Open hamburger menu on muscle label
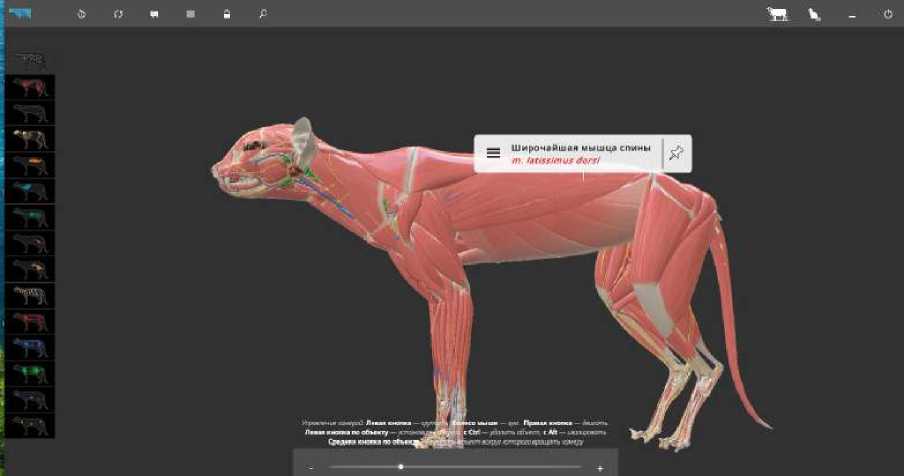This screenshot has height=476, width=904. click(493, 153)
